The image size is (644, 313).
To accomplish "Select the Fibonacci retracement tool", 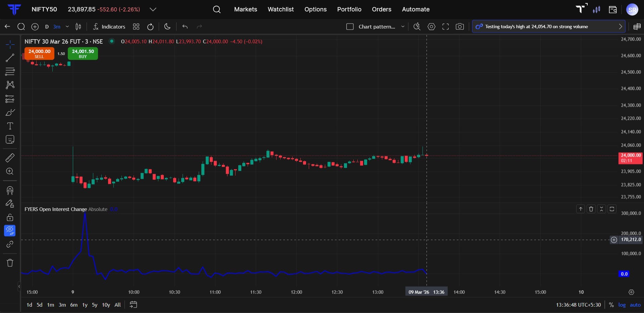I will click(x=10, y=99).
